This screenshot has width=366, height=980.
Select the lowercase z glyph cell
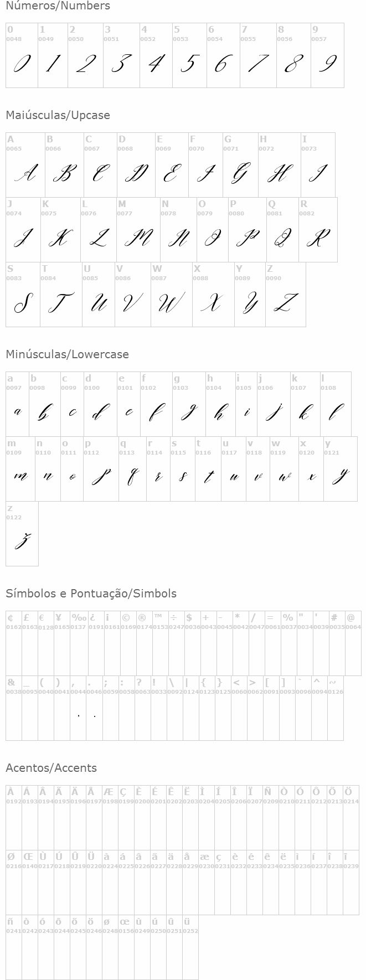tap(22, 534)
